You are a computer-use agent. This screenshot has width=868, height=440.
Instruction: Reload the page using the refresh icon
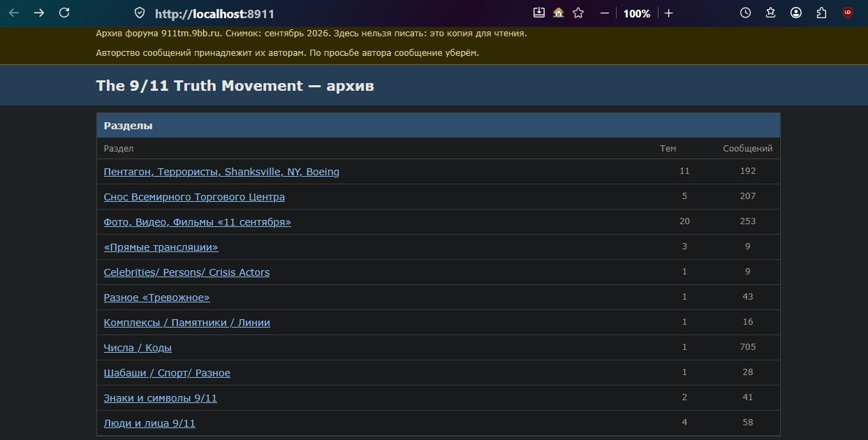[x=64, y=13]
